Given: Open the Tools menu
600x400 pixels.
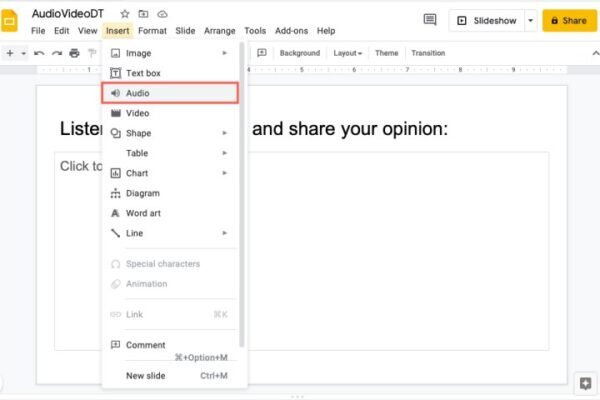Looking at the screenshot, I should [255, 31].
